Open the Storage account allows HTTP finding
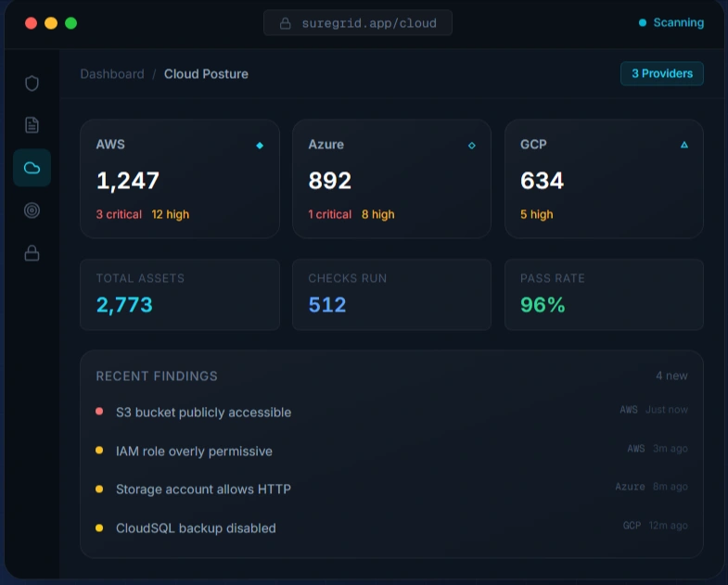The image size is (728, 585). point(203,490)
